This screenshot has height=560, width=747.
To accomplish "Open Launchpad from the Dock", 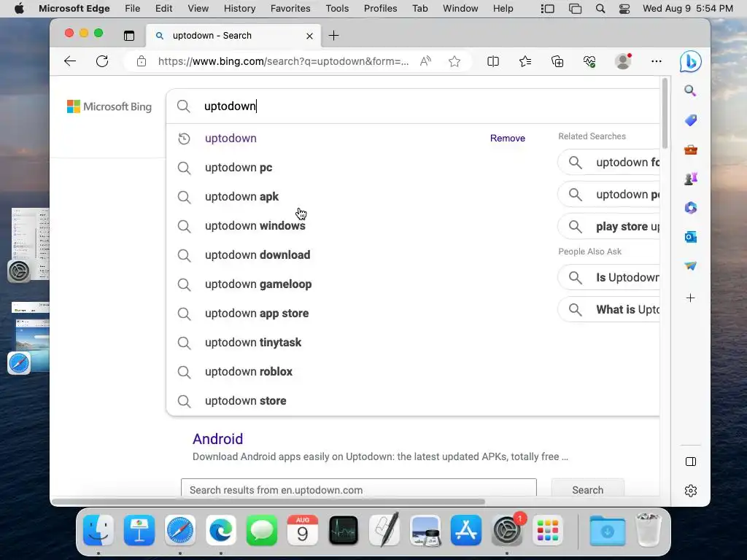I will click(548, 531).
